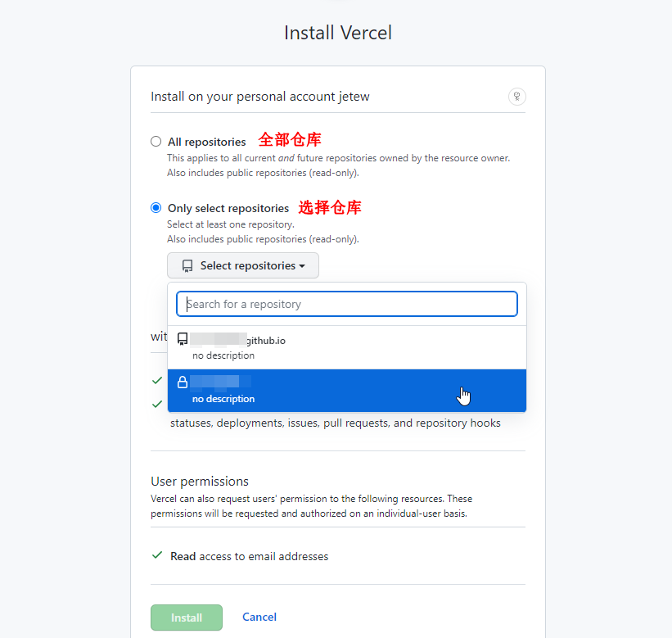Click the account avatar icon beside jetew
Viewport: 672px width, 638px height.
[516, 97]
